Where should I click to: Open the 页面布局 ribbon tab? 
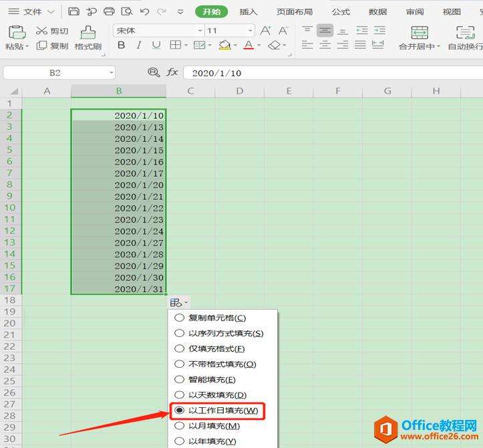pos(295,12)
